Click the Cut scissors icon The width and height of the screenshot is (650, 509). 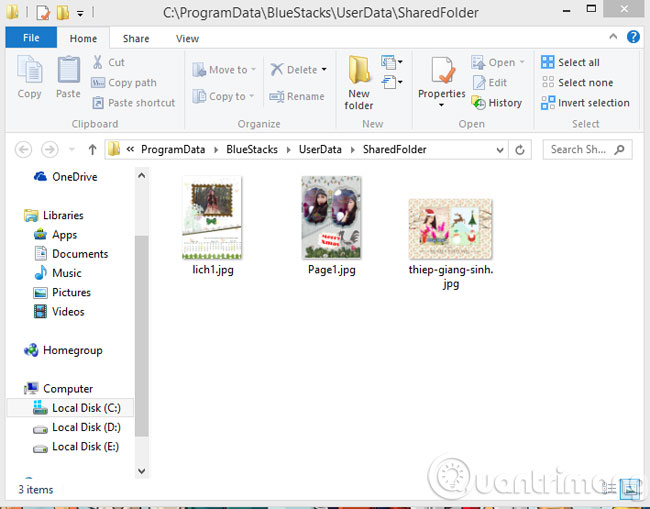[97, 62]
